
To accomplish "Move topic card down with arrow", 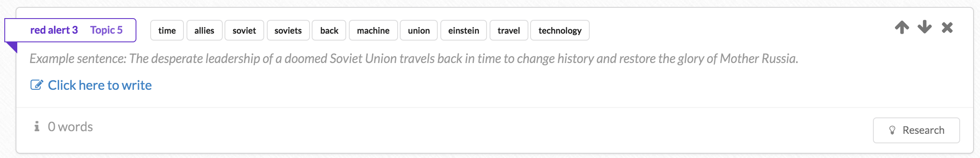I will point(924,27).
